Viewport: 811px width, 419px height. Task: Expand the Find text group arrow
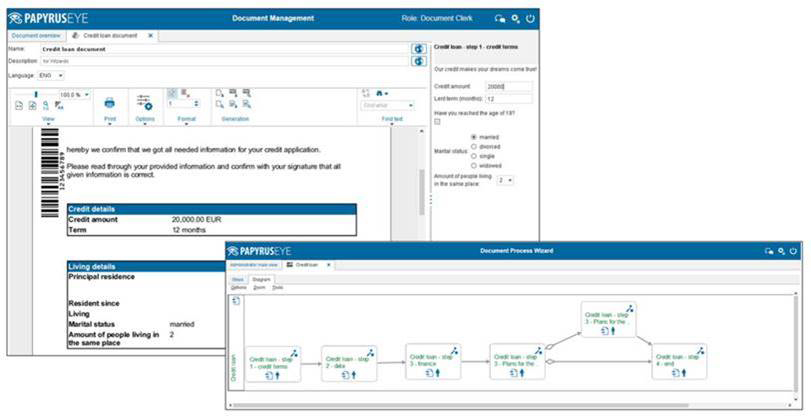[392, 124]
